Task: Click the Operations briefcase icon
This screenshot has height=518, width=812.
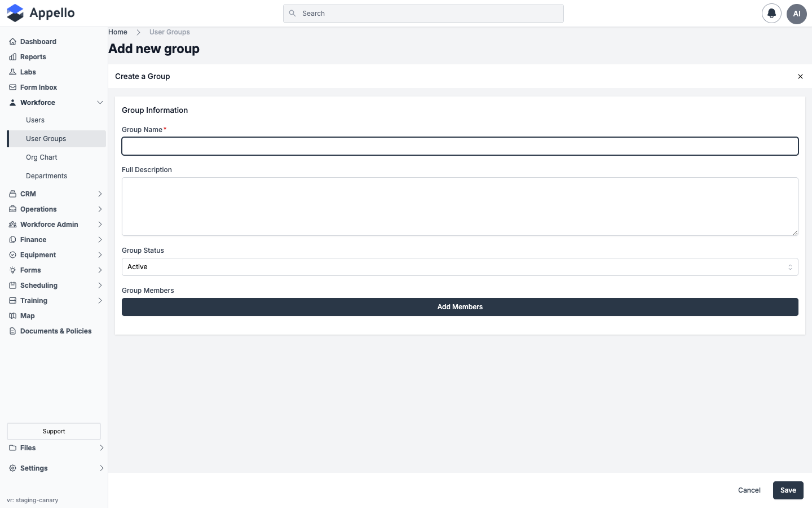Action: pyautogui.click(x=12, y=209)
